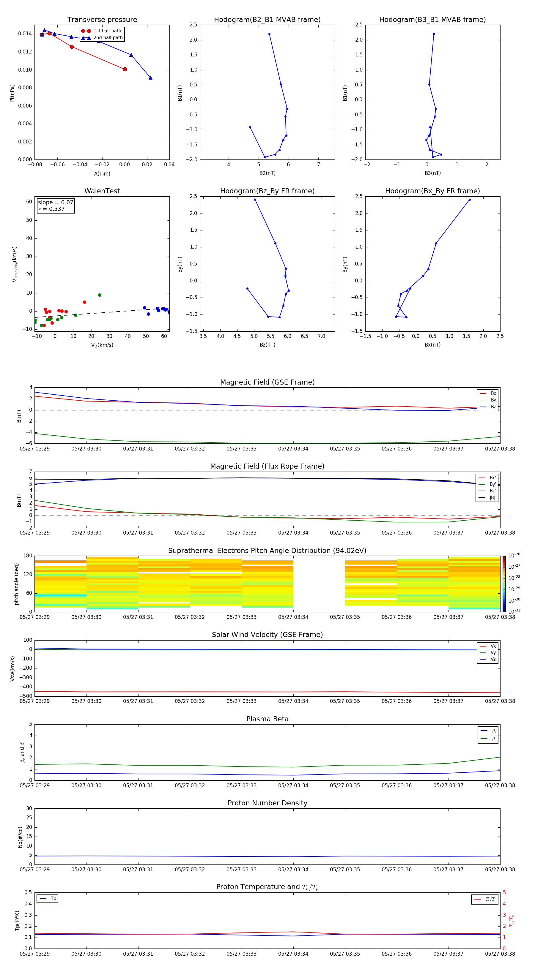
Task: Click the 'Hodogram(Bz_By FR frame)' title
Action: pos(267,191)
